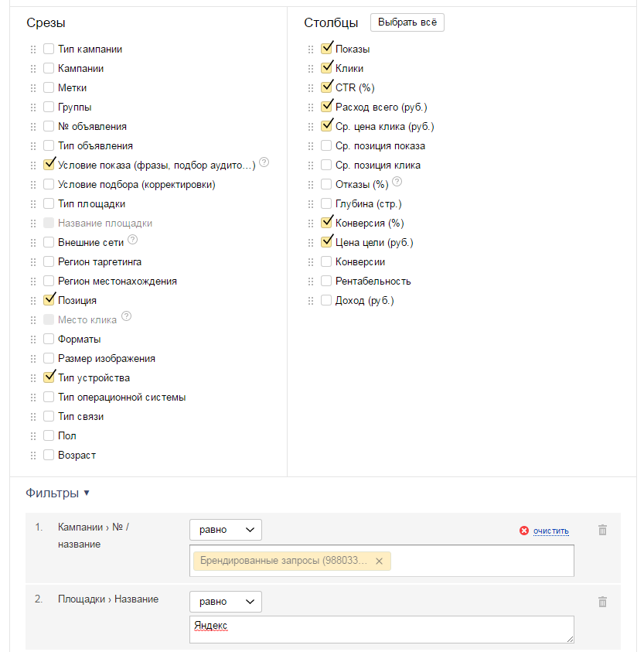This screenshot has width=644, height=652.
Task: Click the Выбрать всё button
Action: (407, 22)
